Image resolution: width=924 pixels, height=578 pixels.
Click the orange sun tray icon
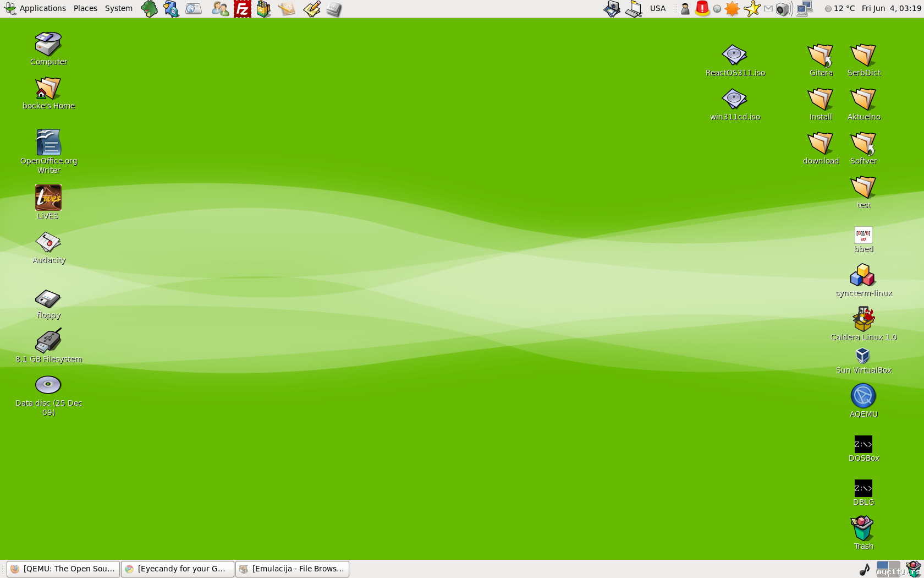point(732,9)
